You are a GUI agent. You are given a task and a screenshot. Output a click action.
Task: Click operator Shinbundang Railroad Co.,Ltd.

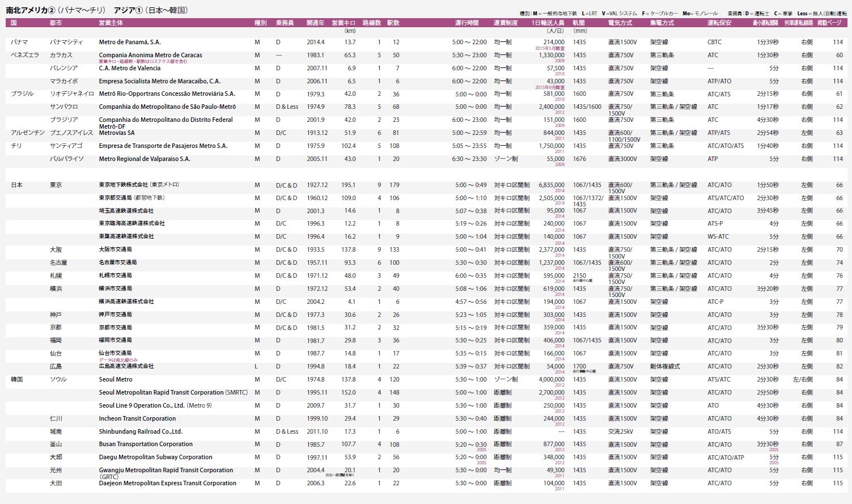(141, 431)
